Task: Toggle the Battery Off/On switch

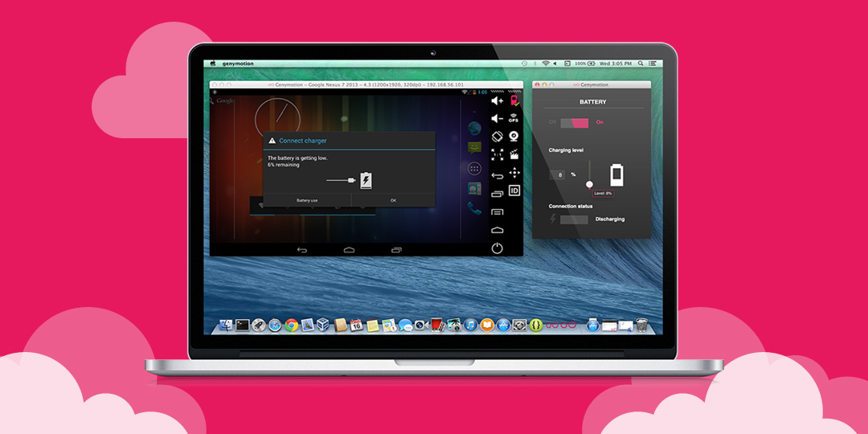Action: click(x=575, y=123)
